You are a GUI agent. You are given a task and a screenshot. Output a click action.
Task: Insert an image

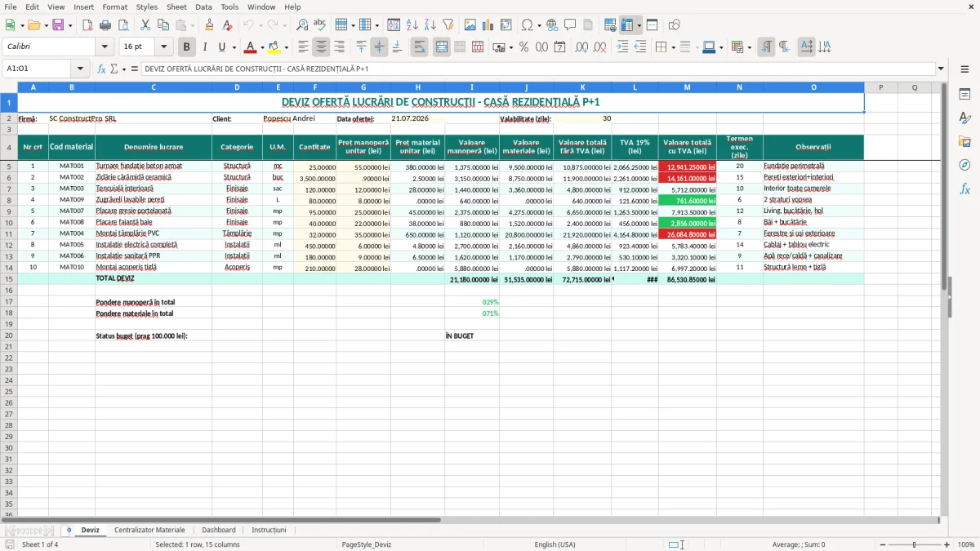tap(470, 25)
